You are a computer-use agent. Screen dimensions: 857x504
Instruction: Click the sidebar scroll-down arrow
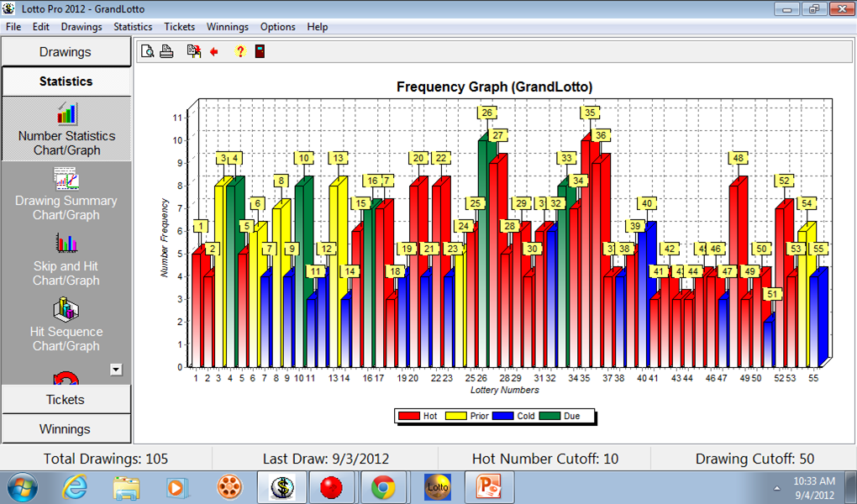pyautogui.click(x=116, y=370)
